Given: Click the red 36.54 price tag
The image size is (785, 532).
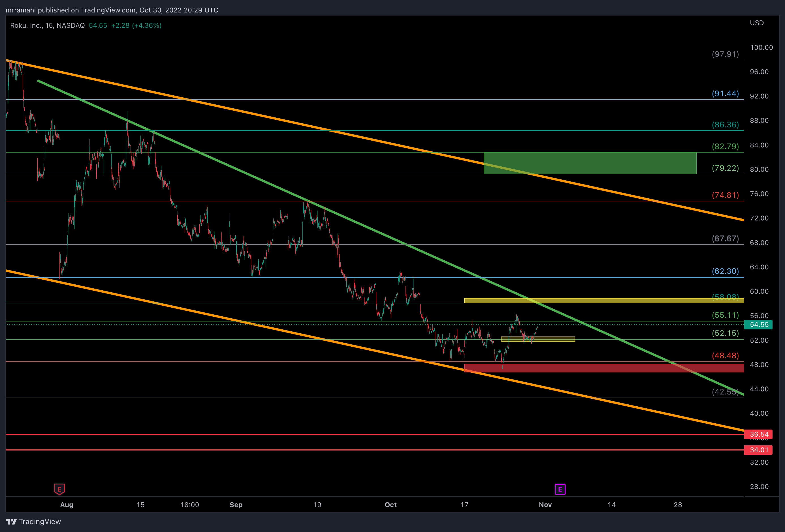Looking at the screenshot, I should click(x=759, y=434).
